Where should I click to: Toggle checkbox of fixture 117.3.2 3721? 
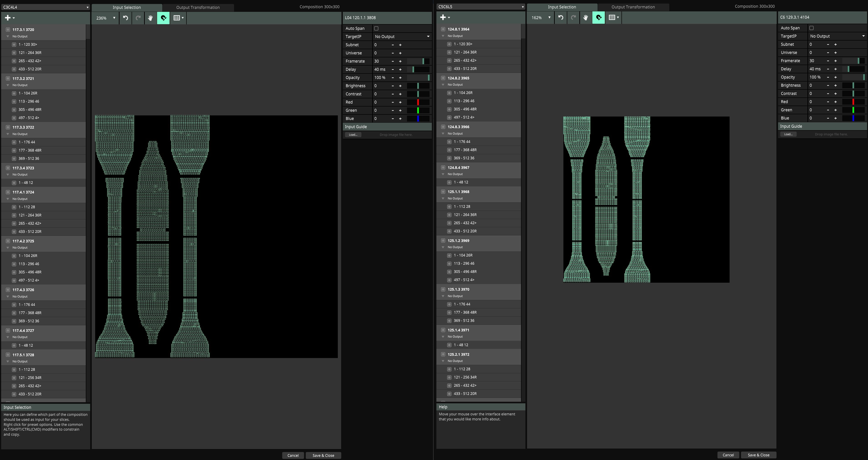click(8, 79)
